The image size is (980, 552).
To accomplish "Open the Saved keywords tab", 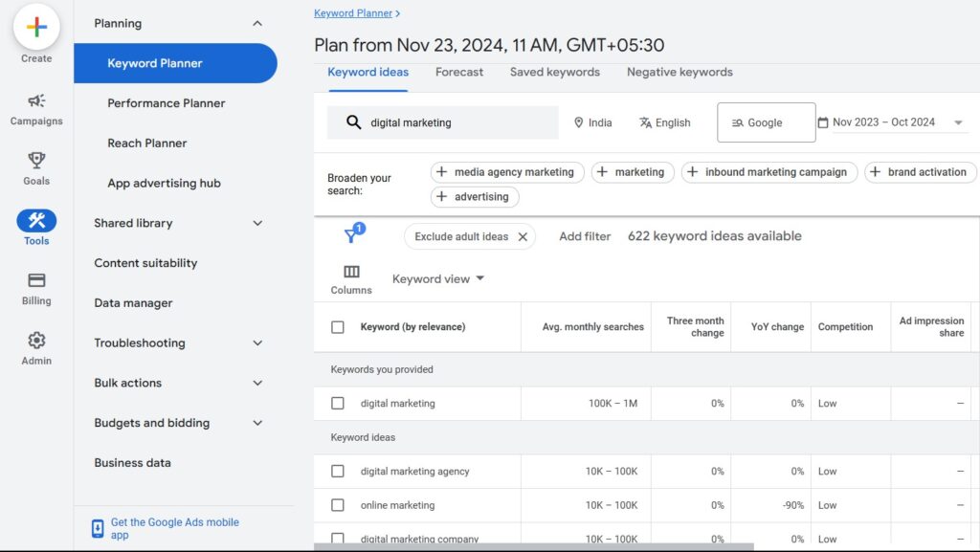I will [x=555, y=73].
